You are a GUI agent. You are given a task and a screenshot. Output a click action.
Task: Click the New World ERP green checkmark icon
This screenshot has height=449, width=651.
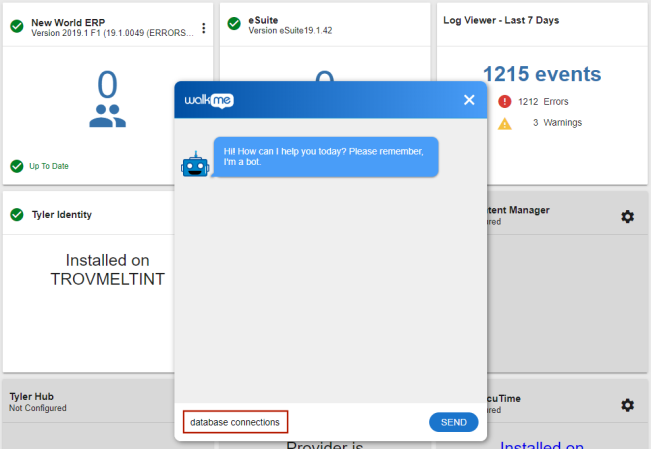click(17, 26)
